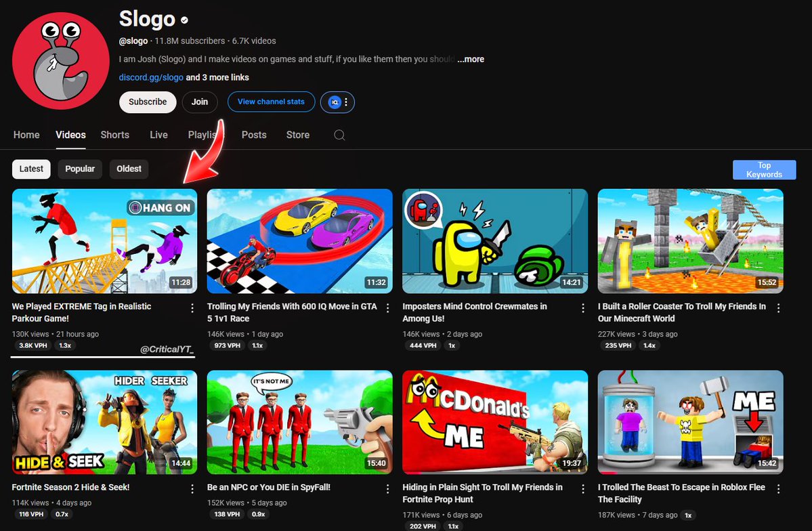Open the SpyFall red suits thumbnail
This screenshot has height=531, width=812.
point(299,422)
